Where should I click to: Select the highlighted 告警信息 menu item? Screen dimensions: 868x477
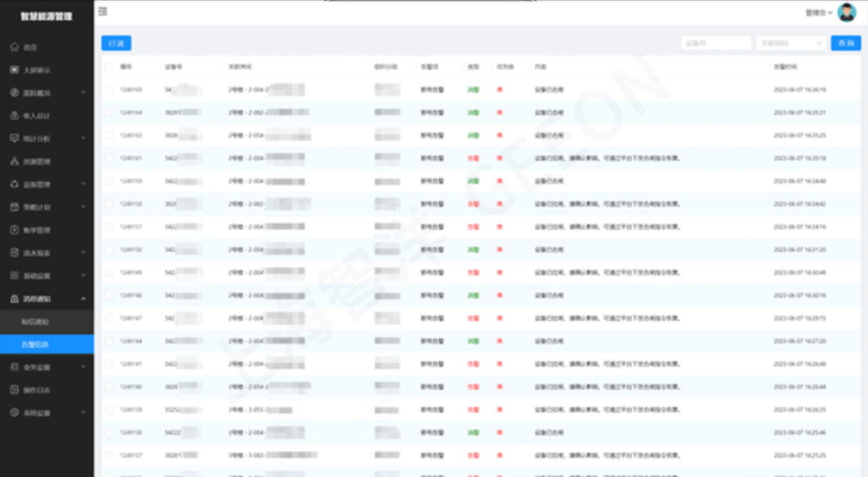click(47, 344)
